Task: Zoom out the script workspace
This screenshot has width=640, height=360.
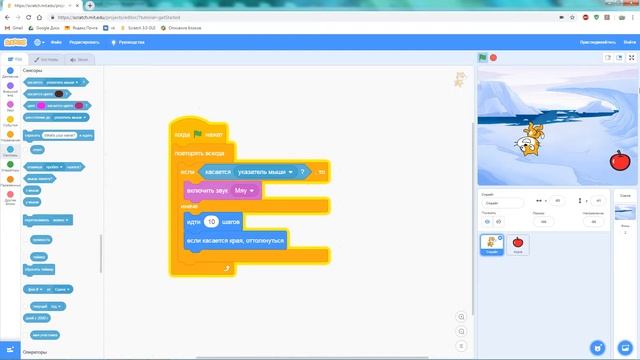Action: click(461, 331)
